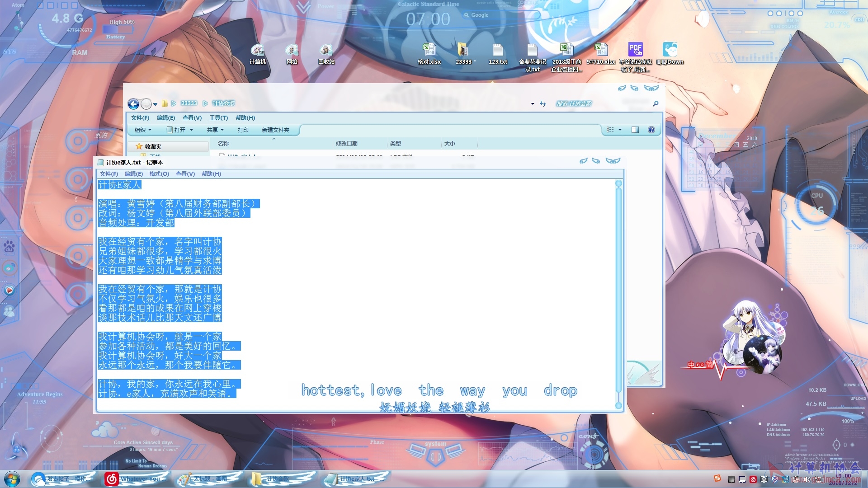Click the Explorer forward arrow button
Image resolution: width=868 pixels, height=488 pixels.
146,104
